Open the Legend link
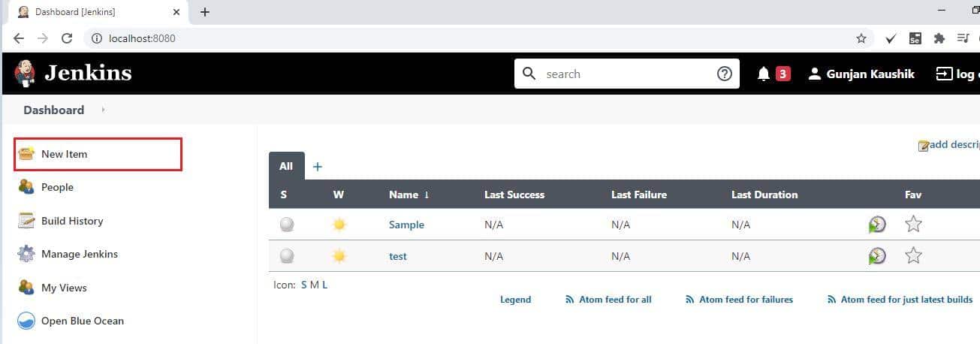Viewport: 980px width, 344px height. (515, 300)
